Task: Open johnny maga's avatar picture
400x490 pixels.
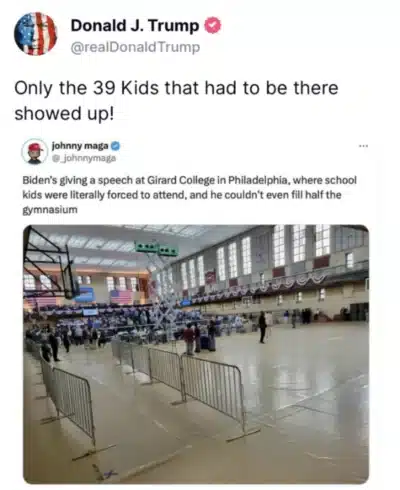Action: point(35,152)
